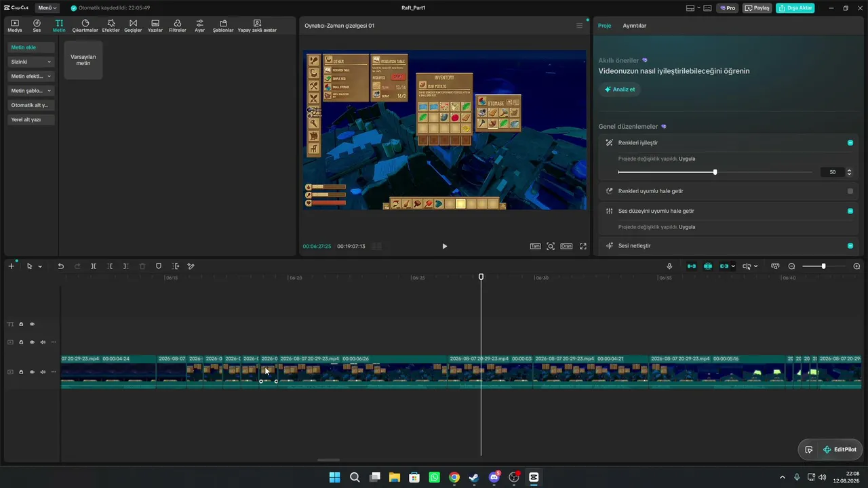This screenshot has height=488, width=868.
Task: Toggle the Sesi netleştir checkbox
Action: (850, 245)
